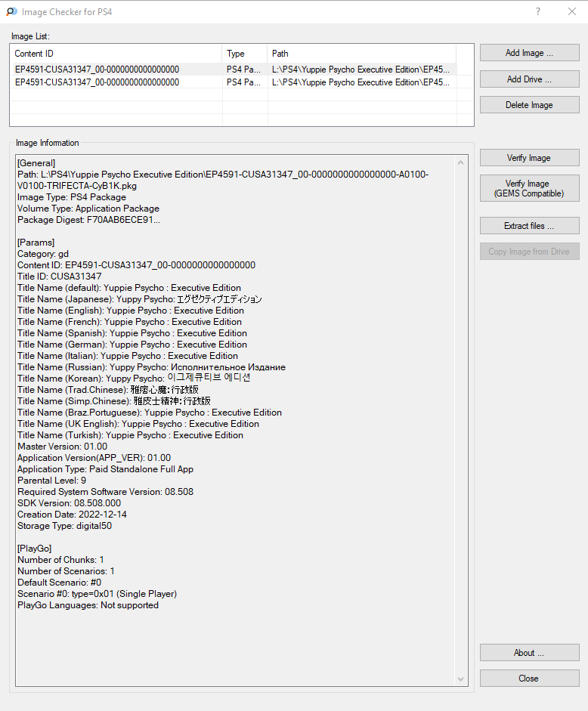Sort by the Path column header
Viewport: 588px width, 711px height.
(361, 54)
